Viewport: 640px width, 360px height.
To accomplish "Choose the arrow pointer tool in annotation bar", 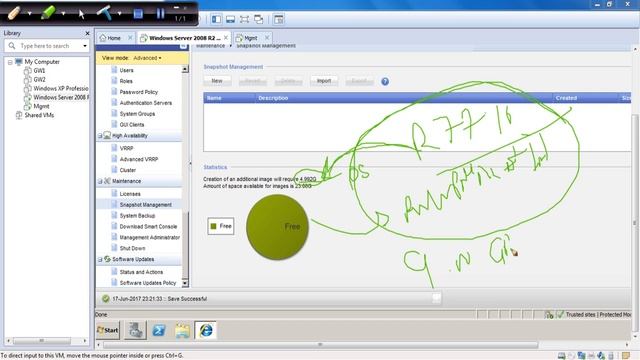I will tap(81, 13).
